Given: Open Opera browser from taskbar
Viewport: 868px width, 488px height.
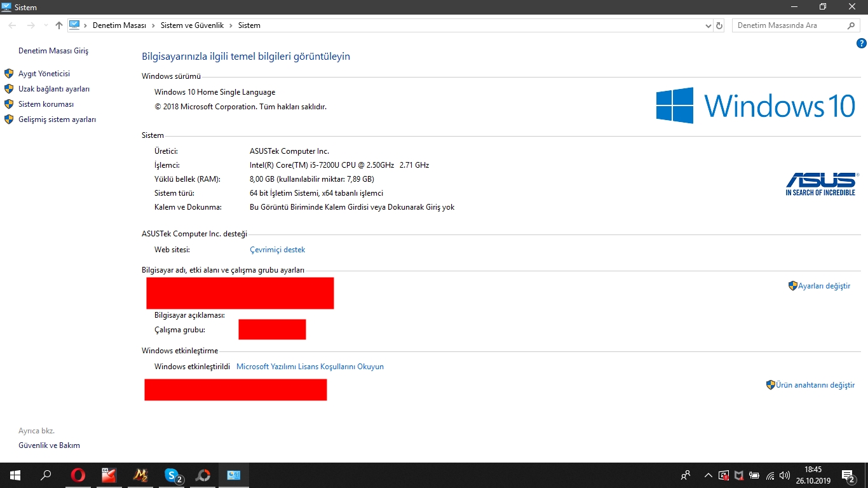Looking at the screenshot, I should coord(78,475).
